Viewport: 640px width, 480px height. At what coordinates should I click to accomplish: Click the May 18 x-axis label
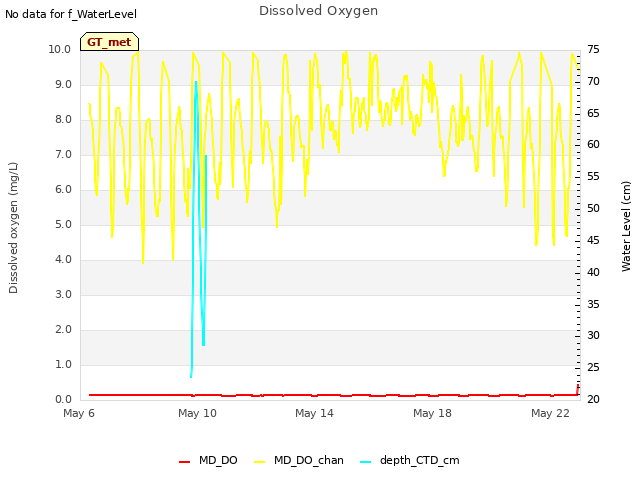[x=432, y=413]
